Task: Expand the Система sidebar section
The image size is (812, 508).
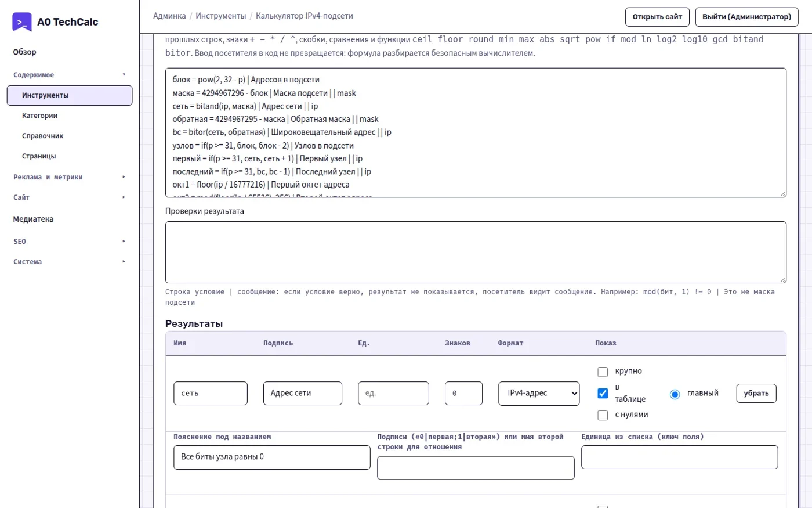Action: (70, 262)
